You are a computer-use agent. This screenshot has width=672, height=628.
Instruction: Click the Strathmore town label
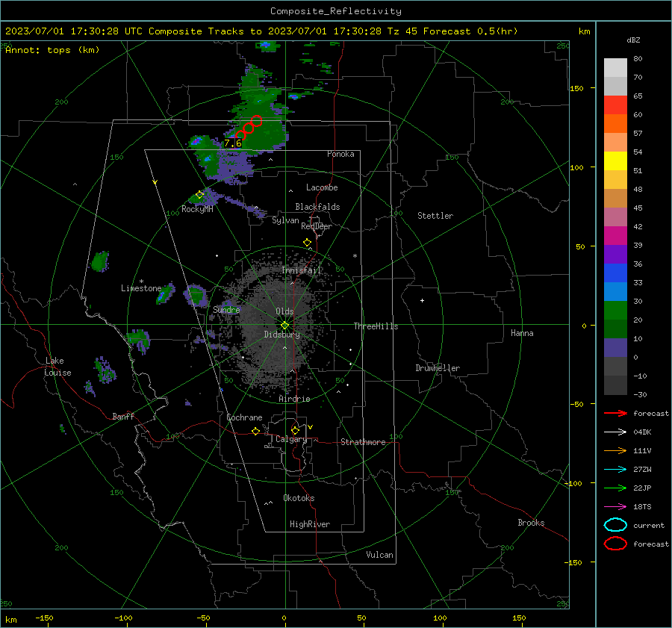click(x=363, y=442)
